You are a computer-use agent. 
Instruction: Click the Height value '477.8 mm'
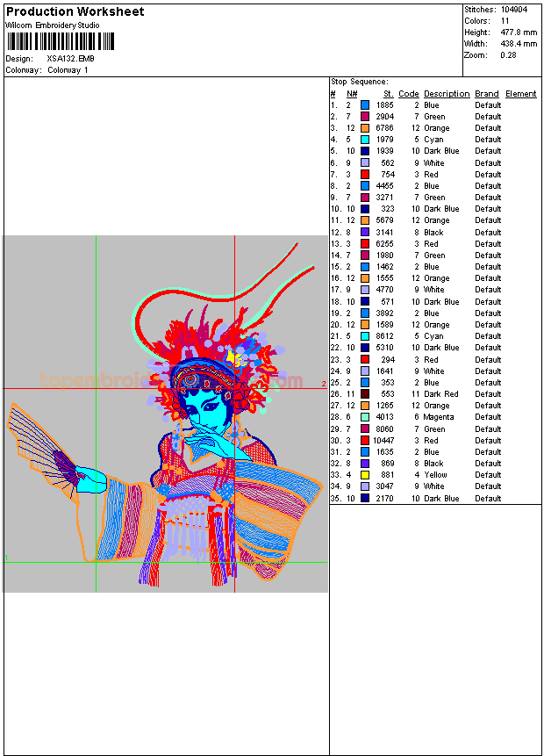519,32
